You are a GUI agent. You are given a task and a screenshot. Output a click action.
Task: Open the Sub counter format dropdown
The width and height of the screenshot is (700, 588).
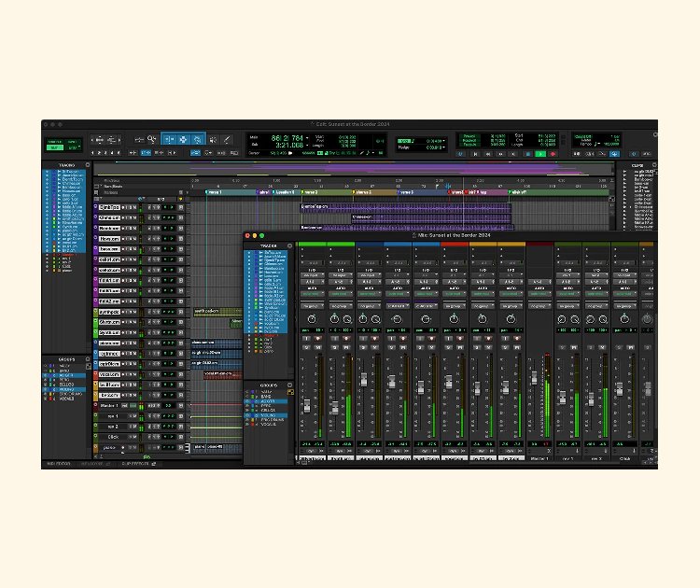point(307,146)
